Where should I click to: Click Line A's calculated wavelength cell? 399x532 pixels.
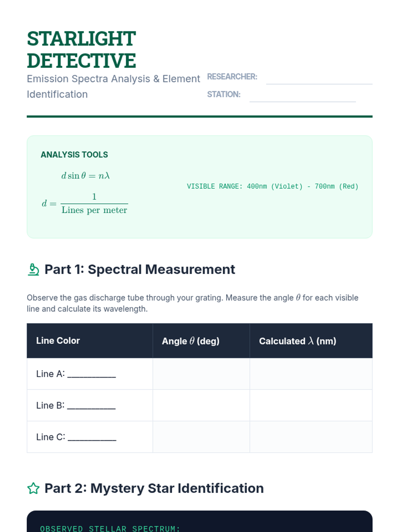pyautogui.click(x=311, y=374)
